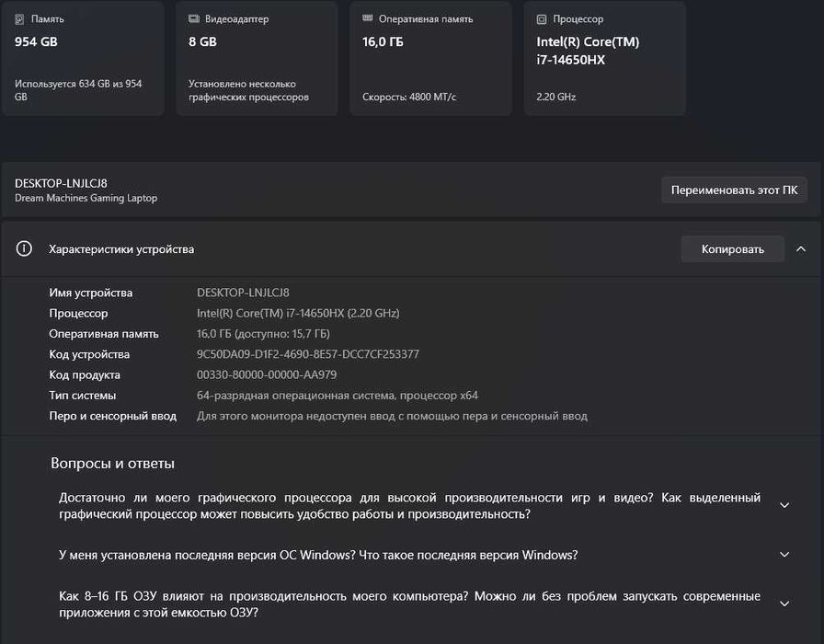
Task: Expand the latest Windows version question chevron
Action: coord(784,555)
